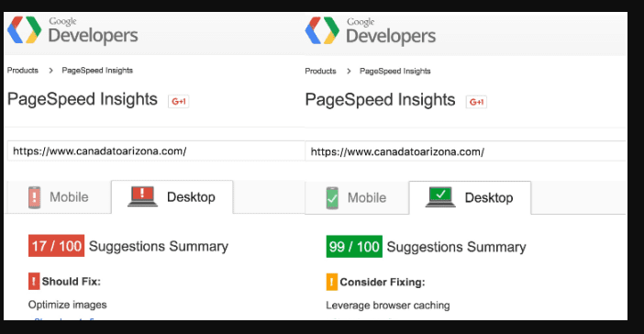Click the breadcrumb chevron in left panel

(x=50, y=71)
